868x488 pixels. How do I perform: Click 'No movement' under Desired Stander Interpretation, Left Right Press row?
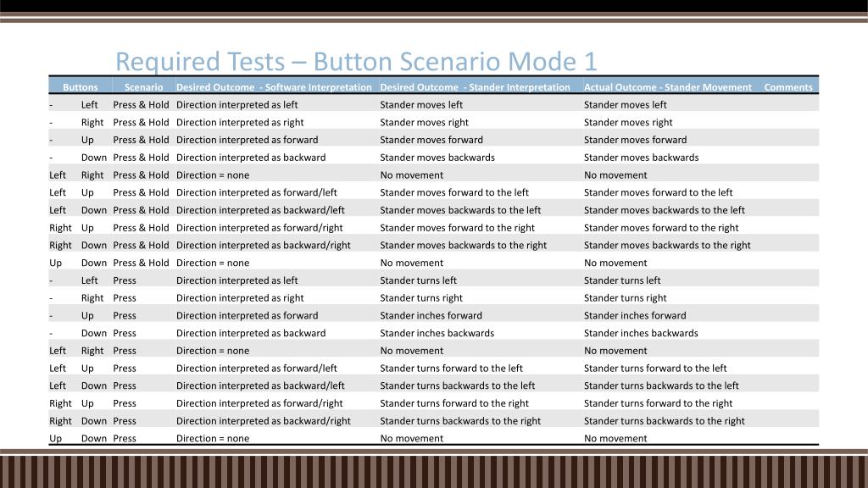tap(411, 351)
